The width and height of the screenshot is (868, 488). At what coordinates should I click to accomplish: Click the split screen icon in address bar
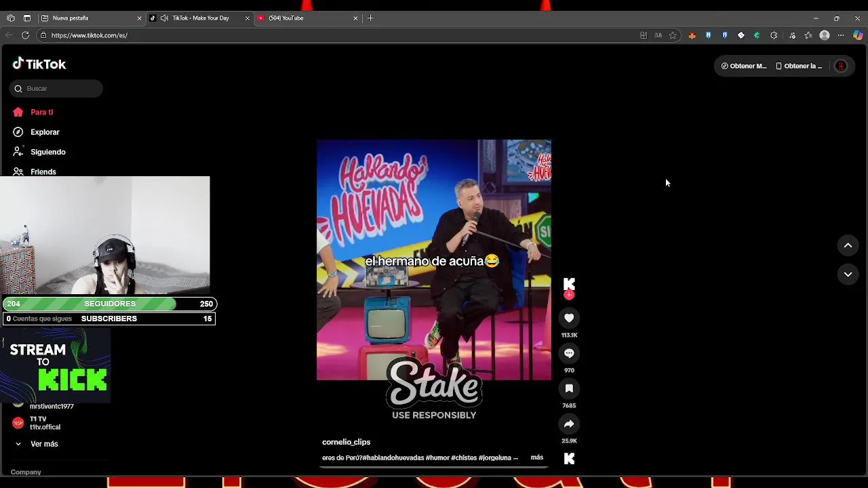point(644,35)
